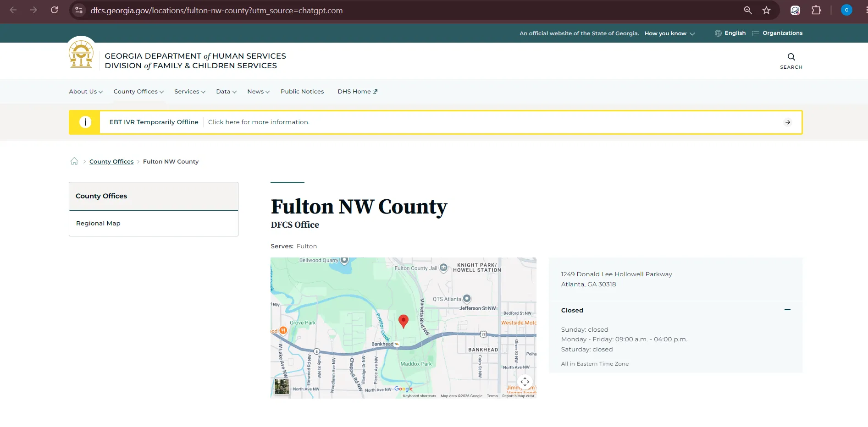The image size is (868, 427).
Task: Reload the page with refresh icon
Action: (54, 10)
